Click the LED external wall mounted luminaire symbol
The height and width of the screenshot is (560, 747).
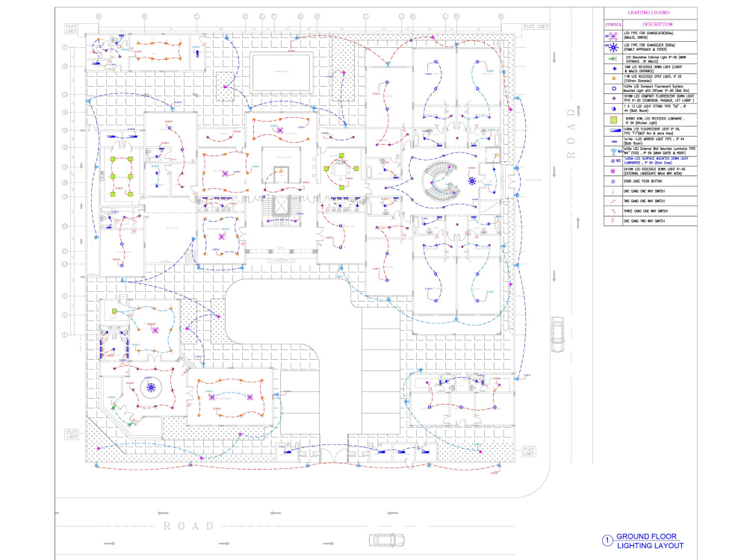[x=614, y=150]
